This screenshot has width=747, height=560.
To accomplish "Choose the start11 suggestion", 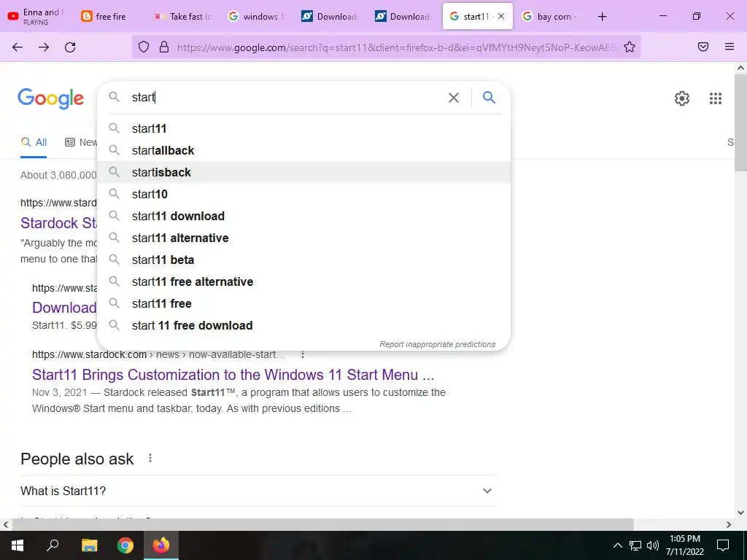I will pos(303,128).
